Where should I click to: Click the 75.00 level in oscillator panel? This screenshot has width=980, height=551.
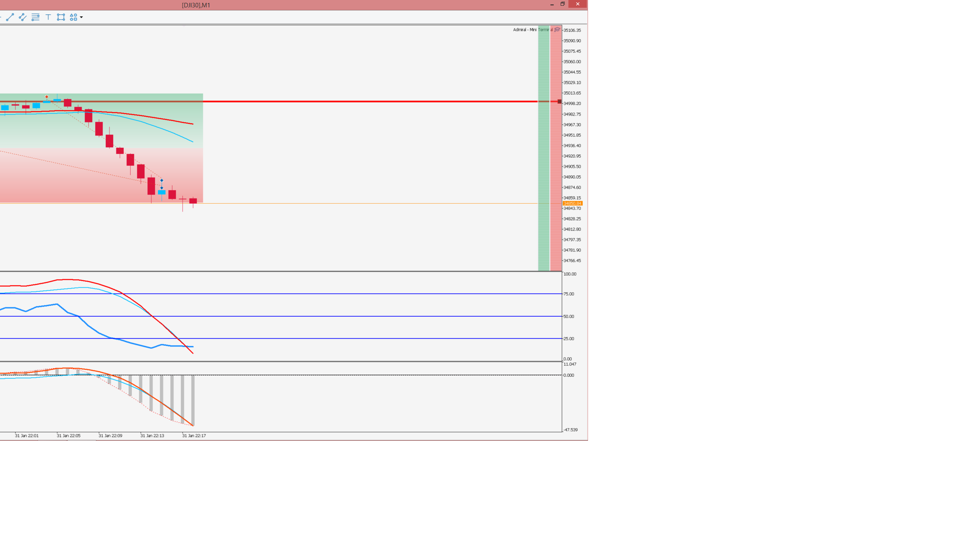pos(569,294)
